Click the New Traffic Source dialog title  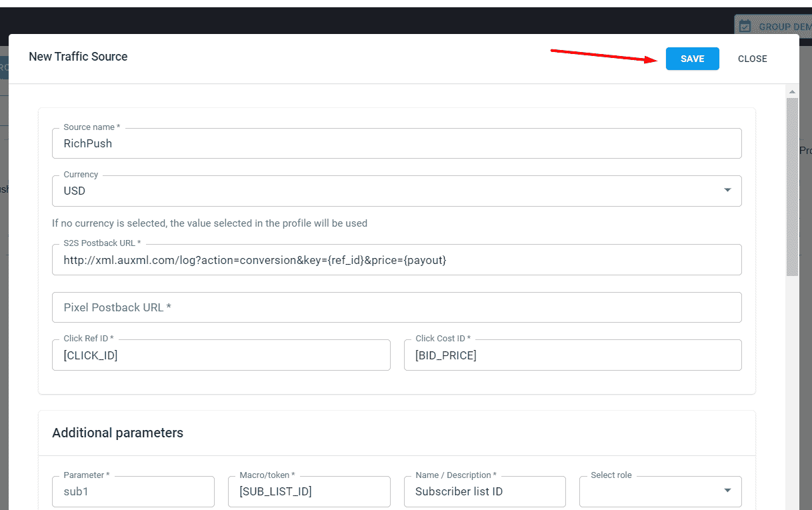78,57
